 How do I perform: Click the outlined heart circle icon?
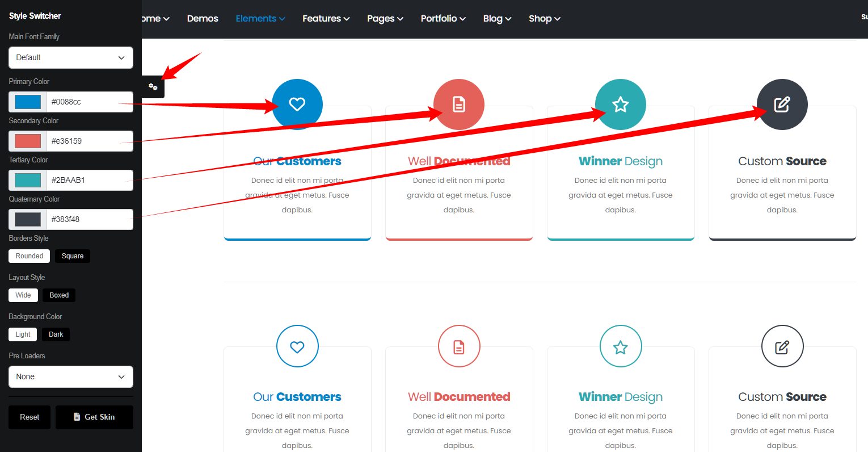pos(297,346)
